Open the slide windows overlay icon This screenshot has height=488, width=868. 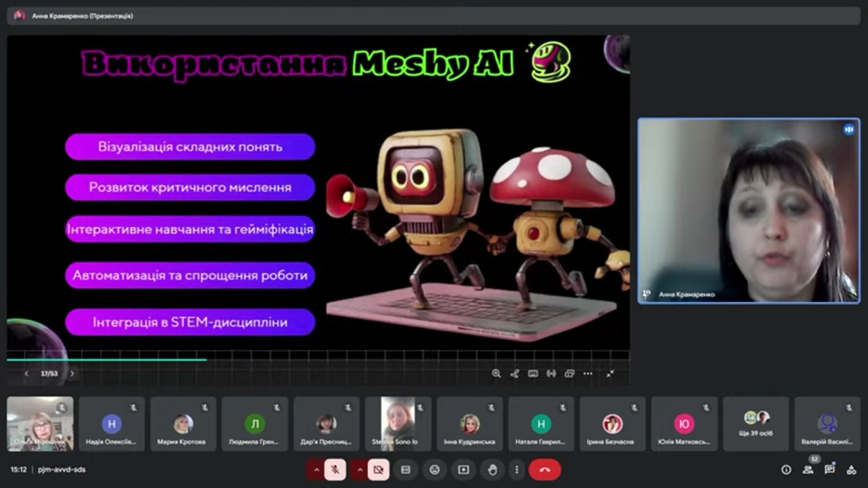coord(569,374)
